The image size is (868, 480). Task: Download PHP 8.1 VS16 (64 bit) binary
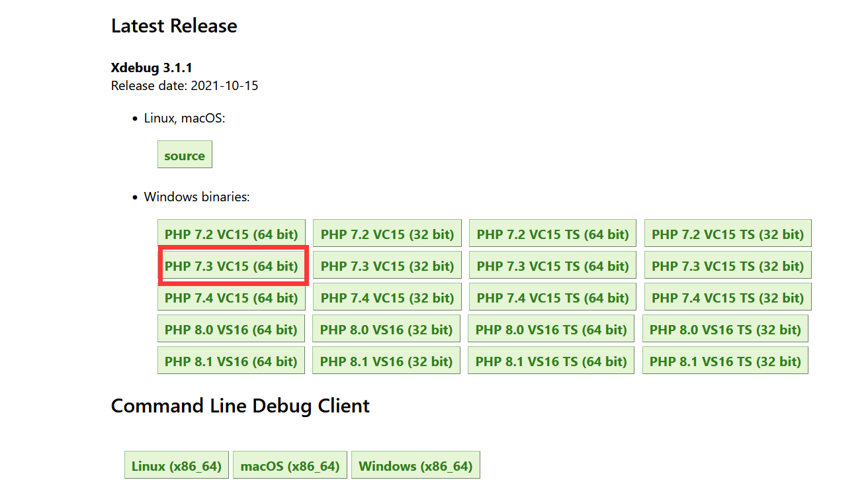coord(231,361)
